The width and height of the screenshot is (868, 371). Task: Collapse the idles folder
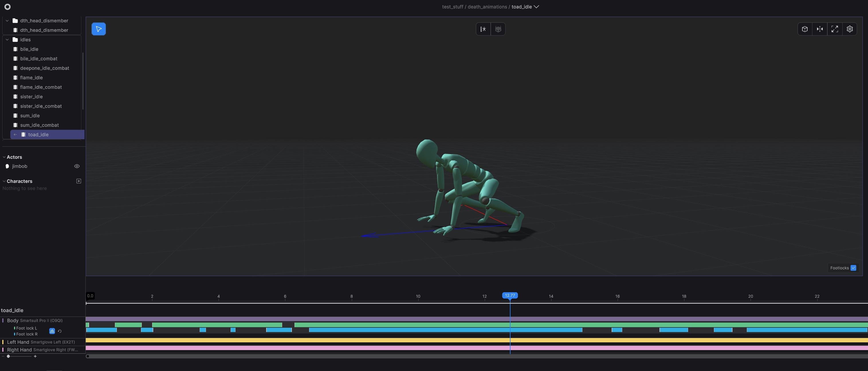[7, 40]
